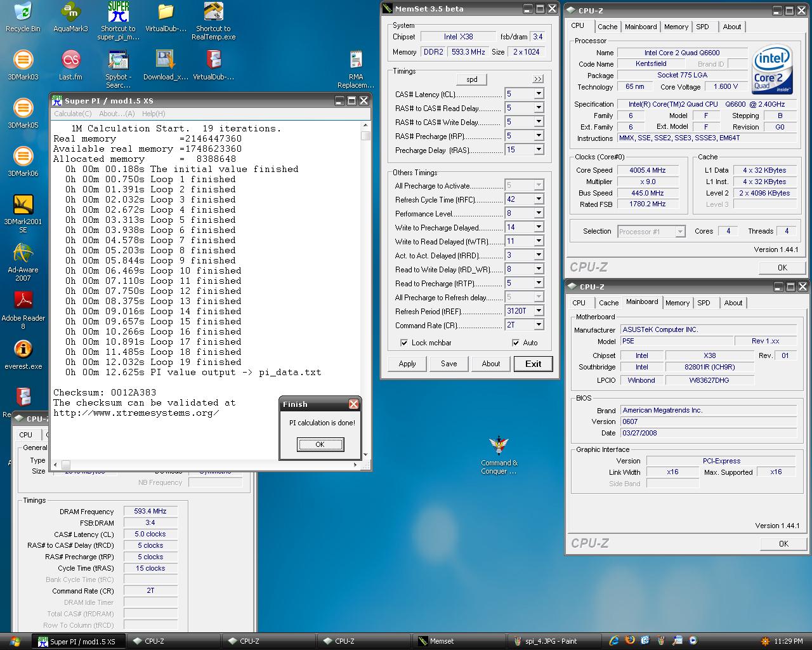This screenshot has height=650, width=812.
Task: Click OK in the lower CPU-Z Mainboard window
Action: [x=783, y=543]
